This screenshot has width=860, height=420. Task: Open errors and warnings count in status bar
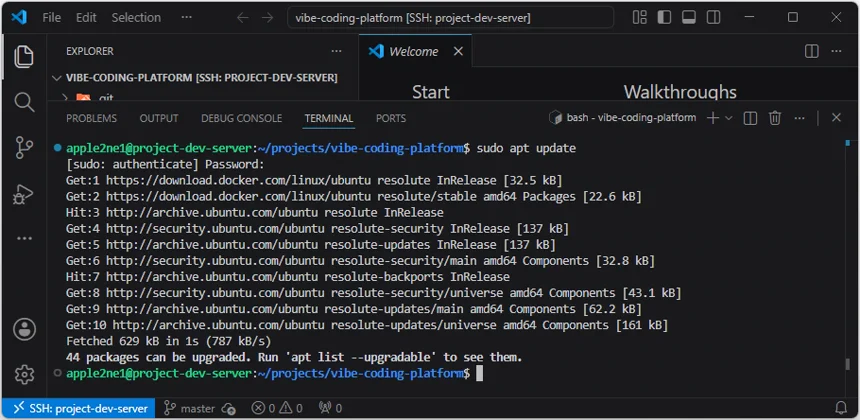pos(277,408)
